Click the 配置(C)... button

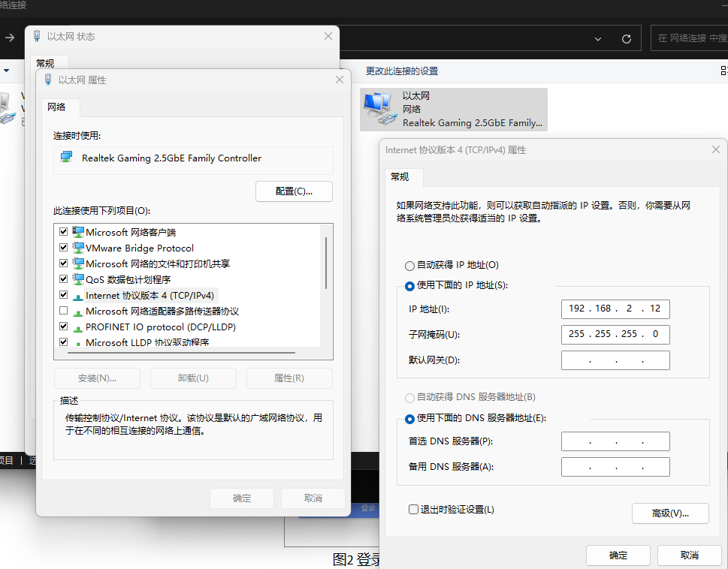tap(294, 191)
